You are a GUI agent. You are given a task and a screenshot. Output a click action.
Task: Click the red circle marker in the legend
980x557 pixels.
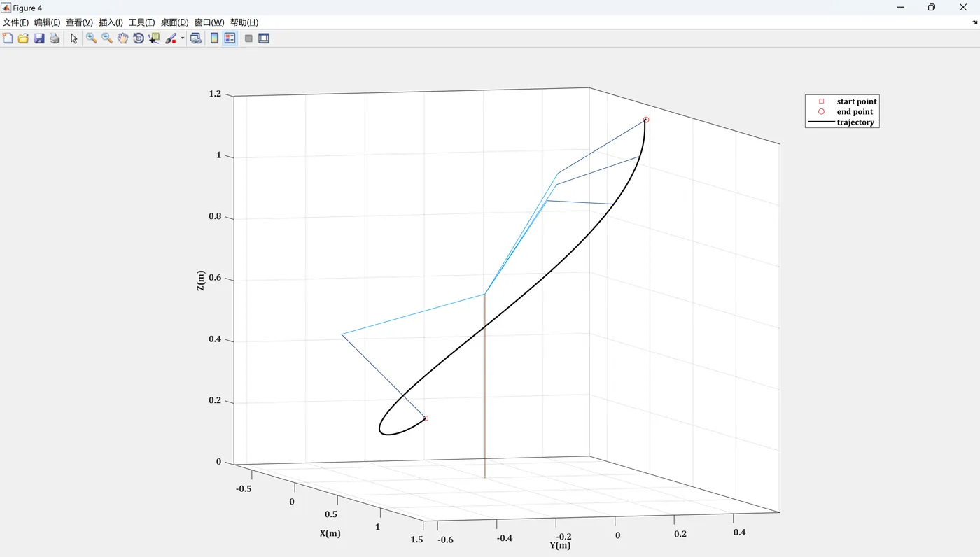pos(821,112)
